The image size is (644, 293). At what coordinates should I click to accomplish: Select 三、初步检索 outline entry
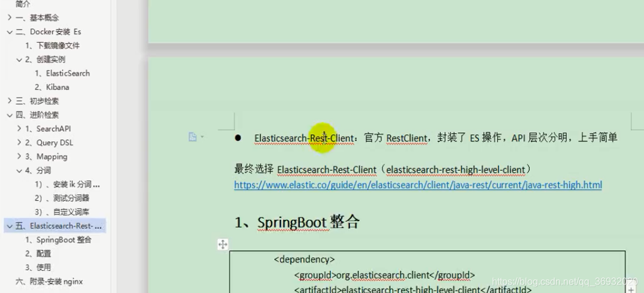[x=37, y=101]
